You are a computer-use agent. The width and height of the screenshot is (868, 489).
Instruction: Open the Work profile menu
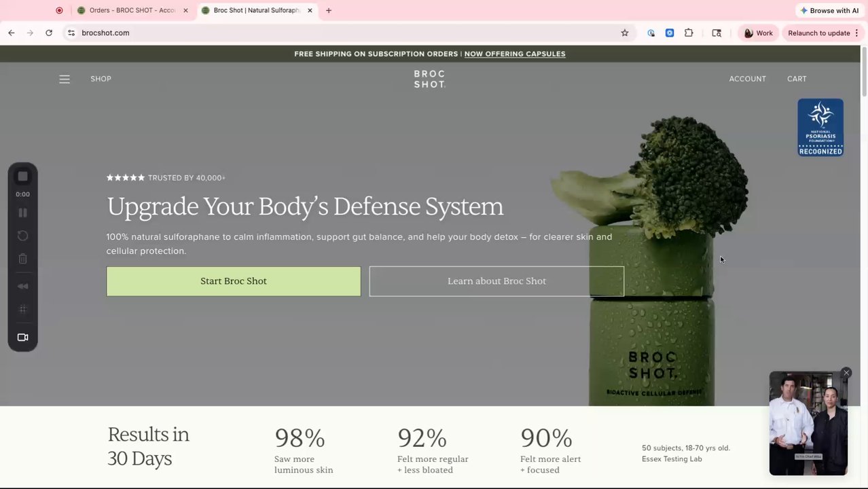(x=758, y=33)
